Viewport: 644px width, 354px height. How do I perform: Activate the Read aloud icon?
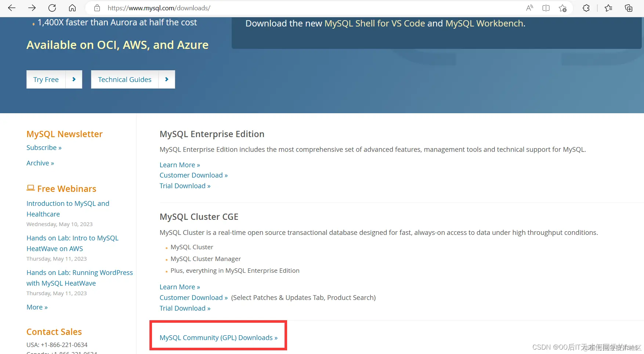(529, 8)
